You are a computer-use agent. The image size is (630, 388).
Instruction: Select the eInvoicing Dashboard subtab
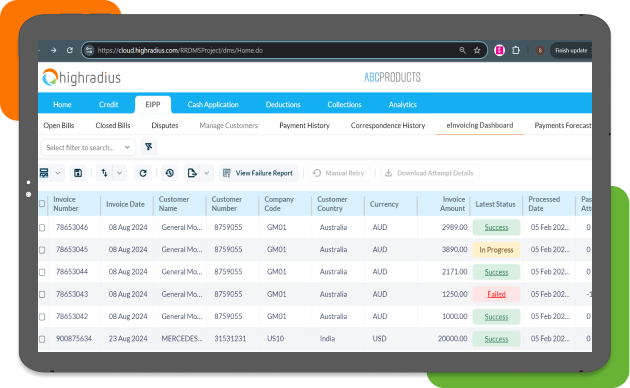pyautogui.click(x=480, y=125)
